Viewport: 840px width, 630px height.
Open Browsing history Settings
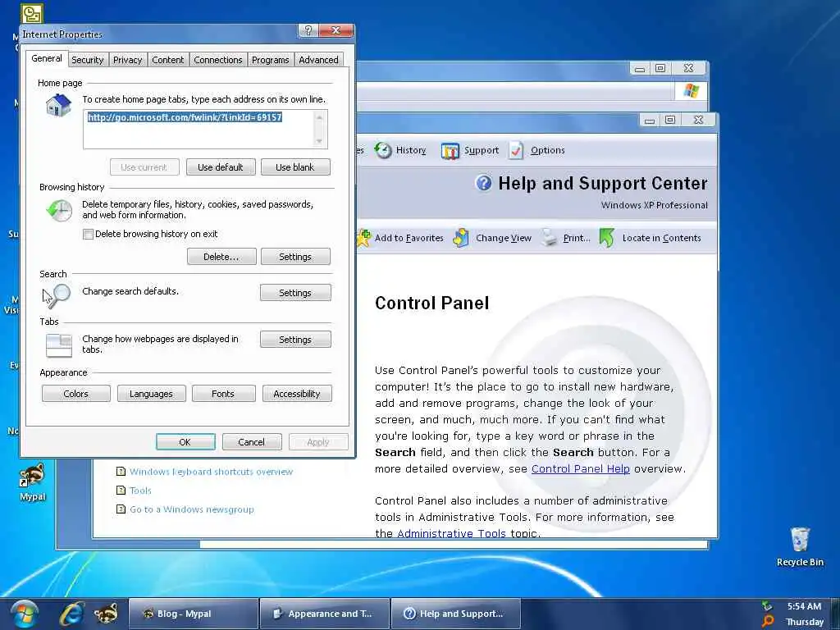pos(295,257)
